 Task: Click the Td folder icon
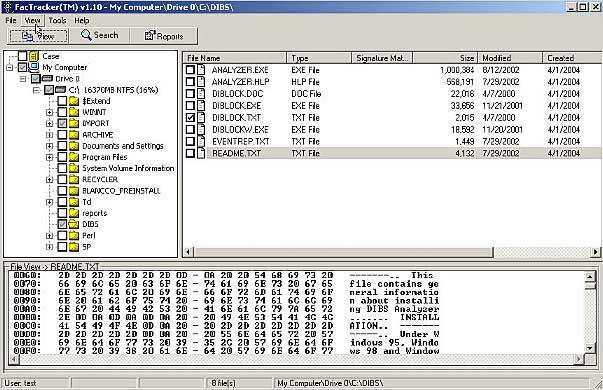click(74, 202)
